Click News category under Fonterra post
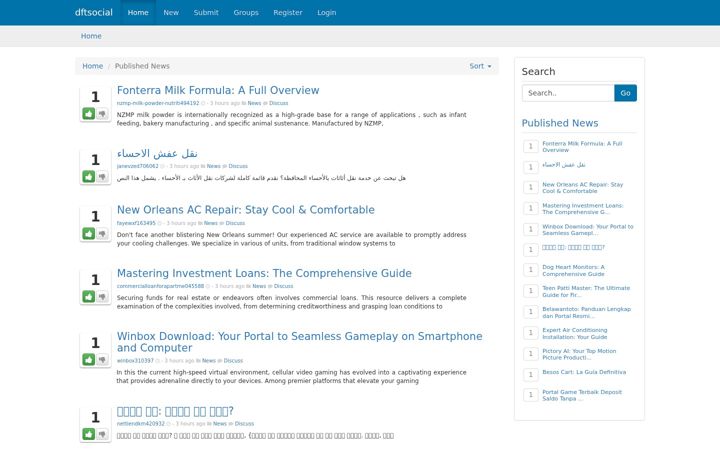This screenshot has width=720, height=450. 254,103
